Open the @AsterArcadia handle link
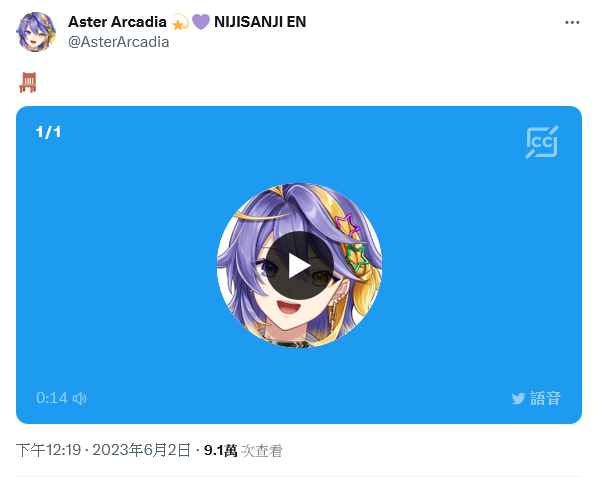This screenshot has width=598, height=477. [x=119, y=42]
